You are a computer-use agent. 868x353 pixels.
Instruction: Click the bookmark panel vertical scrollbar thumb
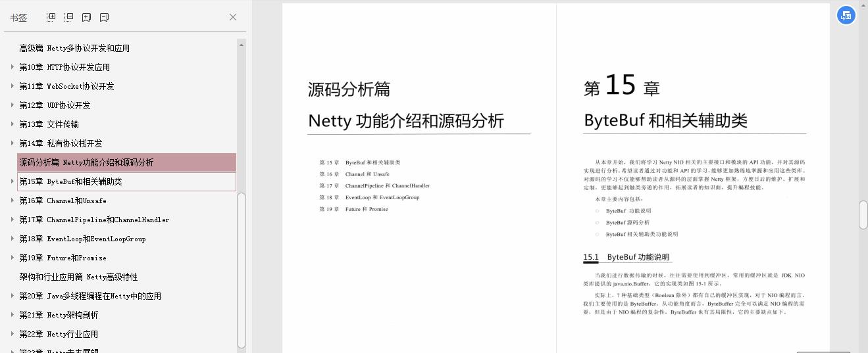tap(242, 270)
